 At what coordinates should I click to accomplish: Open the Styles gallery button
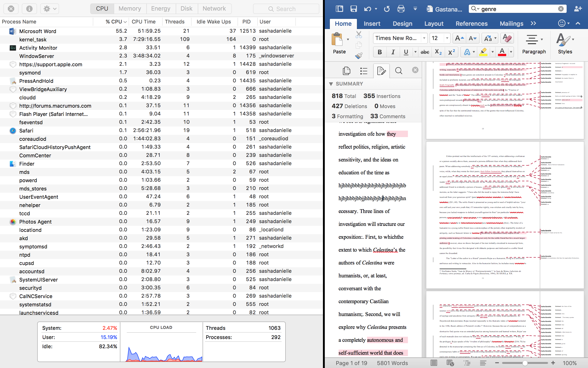coord(565,44)
